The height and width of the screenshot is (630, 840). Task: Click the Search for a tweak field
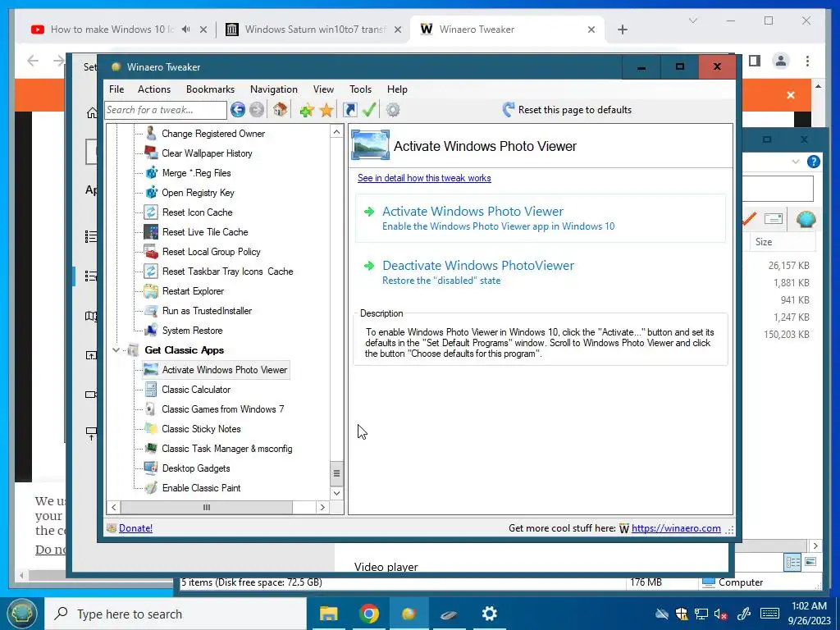166,110
